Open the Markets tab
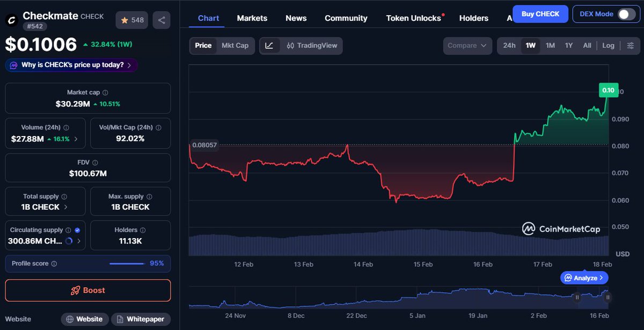The height and width of the screenshot is (330, 644). 252,18
